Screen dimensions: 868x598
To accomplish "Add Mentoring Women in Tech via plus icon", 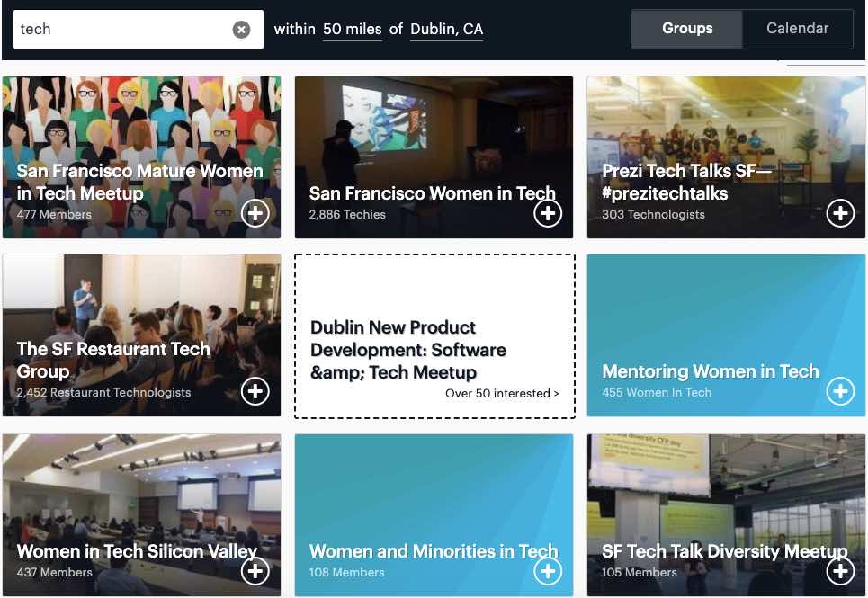I will [840, 392].
